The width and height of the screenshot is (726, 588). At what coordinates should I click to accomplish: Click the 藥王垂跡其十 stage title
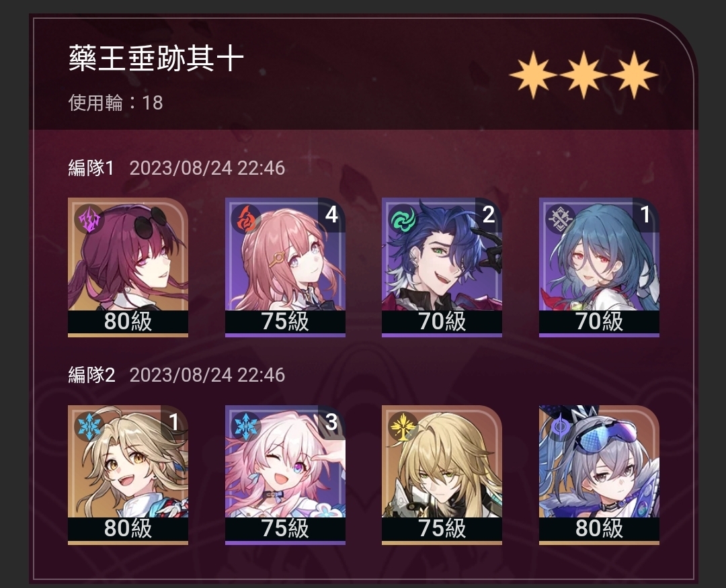[x=156, y=59]
